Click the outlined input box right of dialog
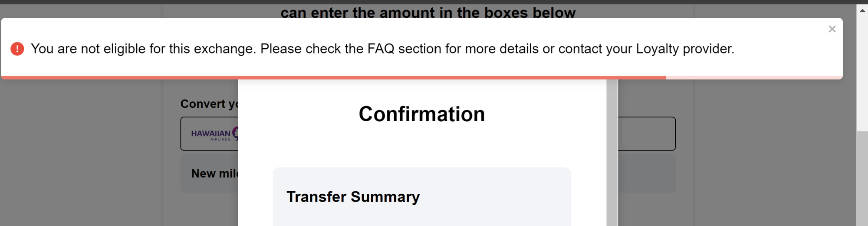 (646, 134)
